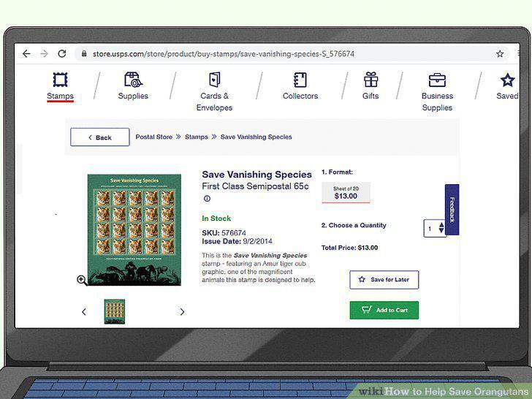Click the Back button

click(99, 137)
